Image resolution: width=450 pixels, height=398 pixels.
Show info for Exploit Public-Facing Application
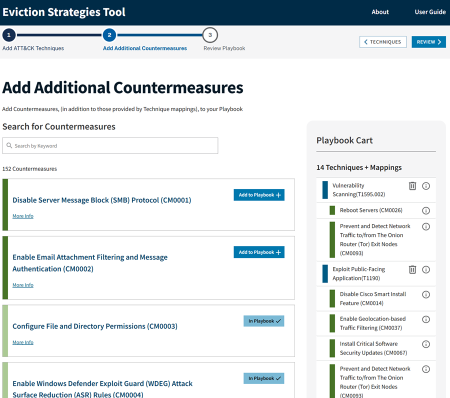pyautogui.click(x=426, y=269)
